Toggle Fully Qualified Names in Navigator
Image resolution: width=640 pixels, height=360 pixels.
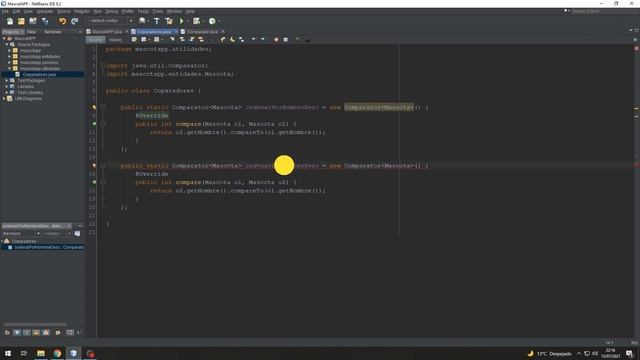tap(58, 333)
